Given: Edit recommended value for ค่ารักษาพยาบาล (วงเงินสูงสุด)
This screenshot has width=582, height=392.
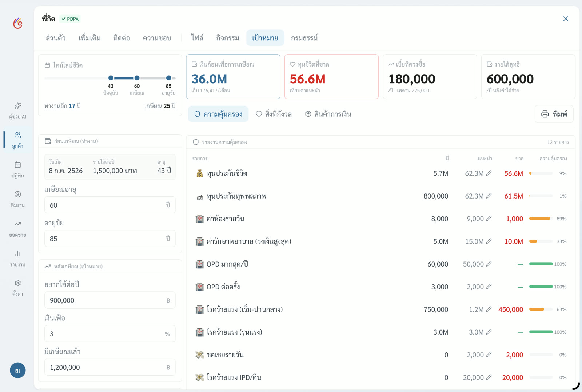Looking at the screenshot, I should [489, 241].
